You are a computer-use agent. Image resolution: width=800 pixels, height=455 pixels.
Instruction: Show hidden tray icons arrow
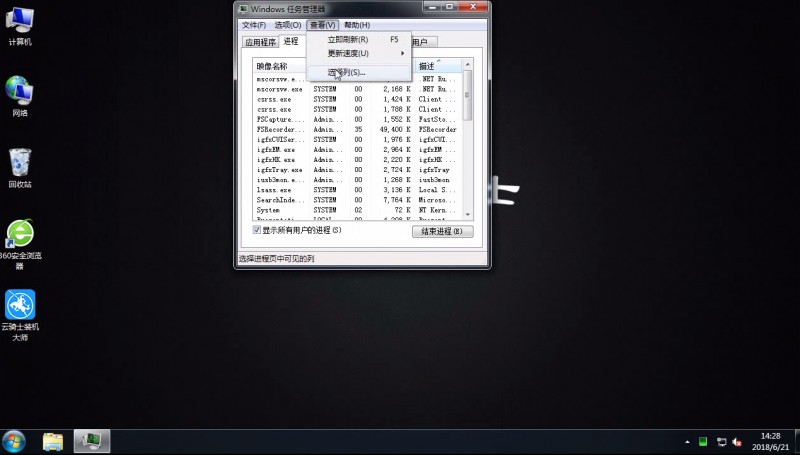tap(687, 442)
